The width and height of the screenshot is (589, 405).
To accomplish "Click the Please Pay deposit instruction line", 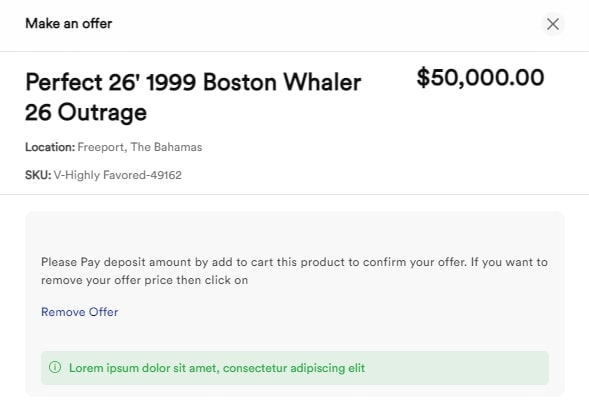I will (x=294, y=262).
